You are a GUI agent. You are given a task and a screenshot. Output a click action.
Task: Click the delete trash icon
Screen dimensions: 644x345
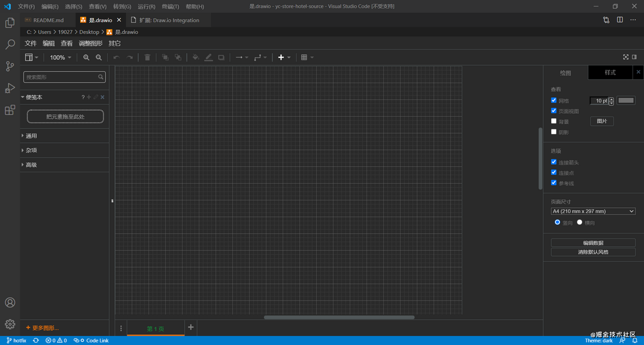tap(147, 57)
